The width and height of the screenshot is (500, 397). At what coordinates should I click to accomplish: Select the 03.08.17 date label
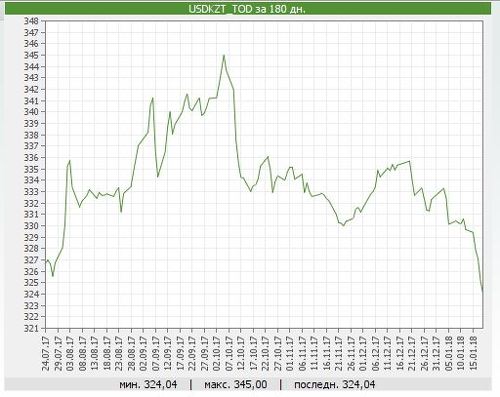(x=70, y=353)
